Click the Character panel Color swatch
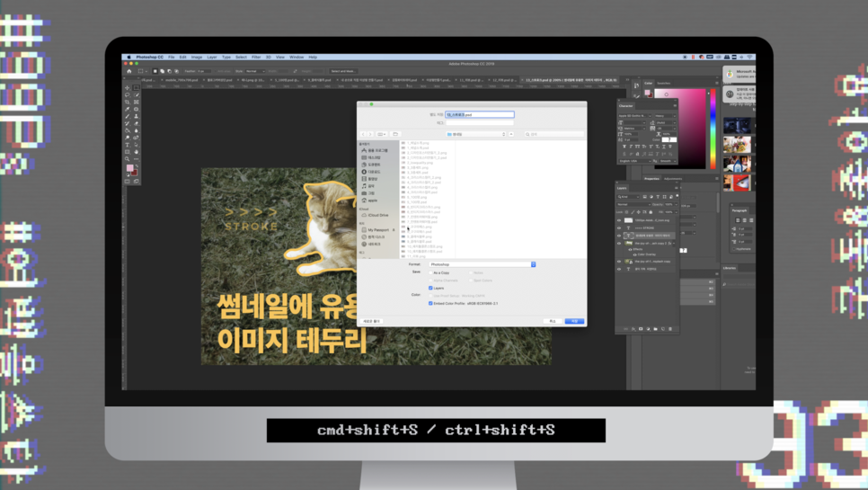The width and height of the screenshot is (868, 490). pyautogui.click(x=669, y=139)
